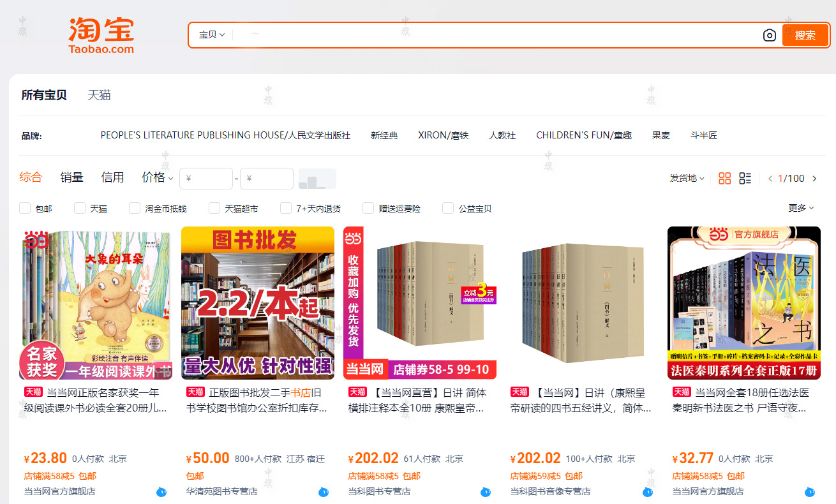Check the 天猫 filter option
Image resolution: width=836 pixels, height=504 pixels.
pyautogui.click(x=79, y=207)
